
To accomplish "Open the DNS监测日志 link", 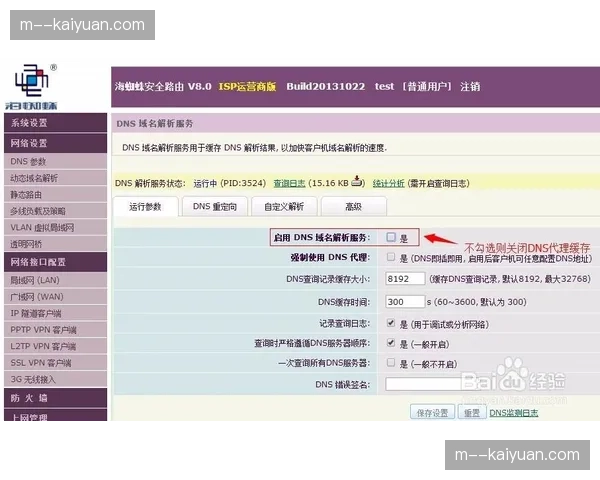I will (514, 413).
